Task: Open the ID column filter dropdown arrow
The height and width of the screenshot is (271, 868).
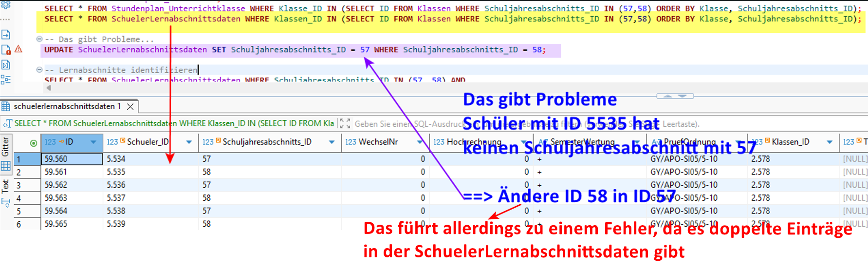Action: [93, 142]
